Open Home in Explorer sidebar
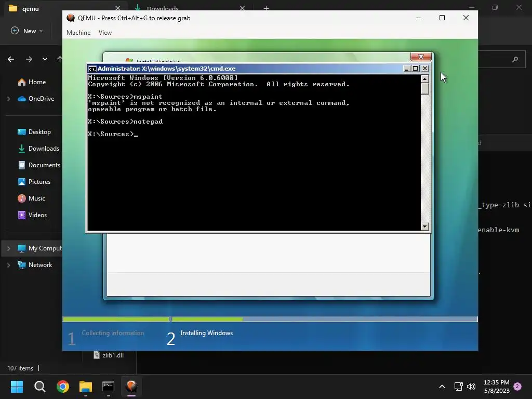The image size is (532, 399). [x=37, y=82]
